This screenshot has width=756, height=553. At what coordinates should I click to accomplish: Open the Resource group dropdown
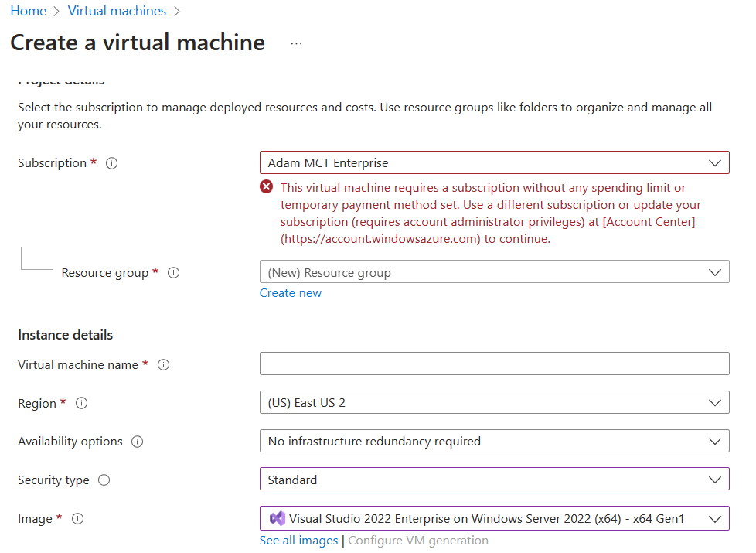(x=494, y=272)
